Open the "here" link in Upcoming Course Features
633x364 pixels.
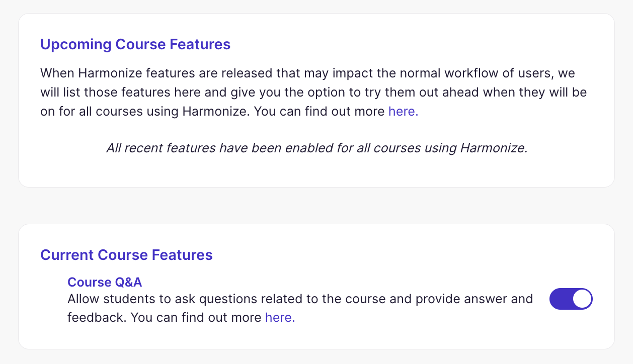pos(403,111)
